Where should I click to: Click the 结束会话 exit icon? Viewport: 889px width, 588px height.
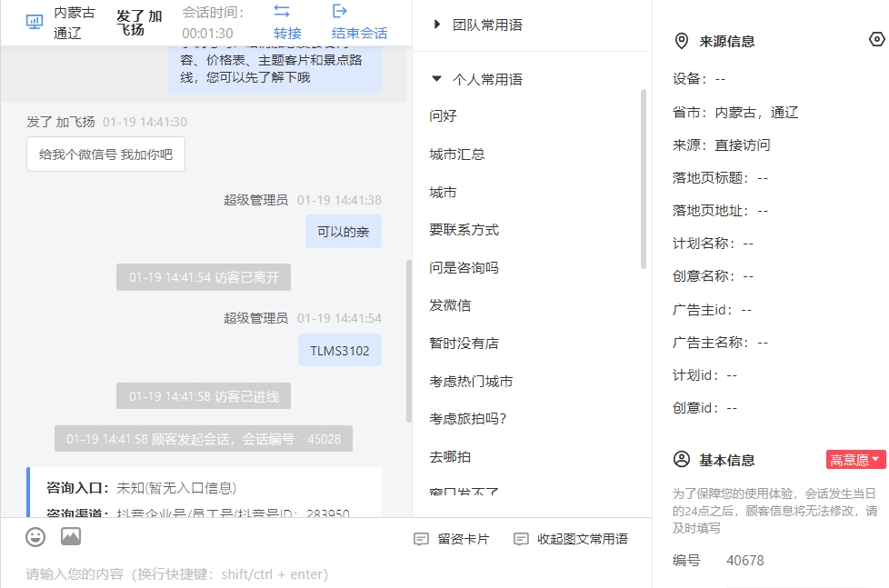(x=340, y=11)
